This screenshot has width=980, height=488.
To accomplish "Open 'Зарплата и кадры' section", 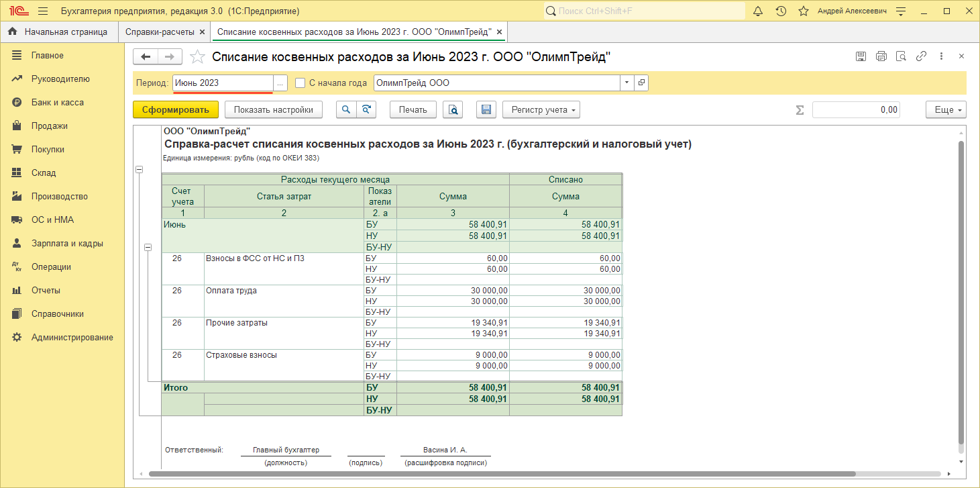I will point(67,244).
